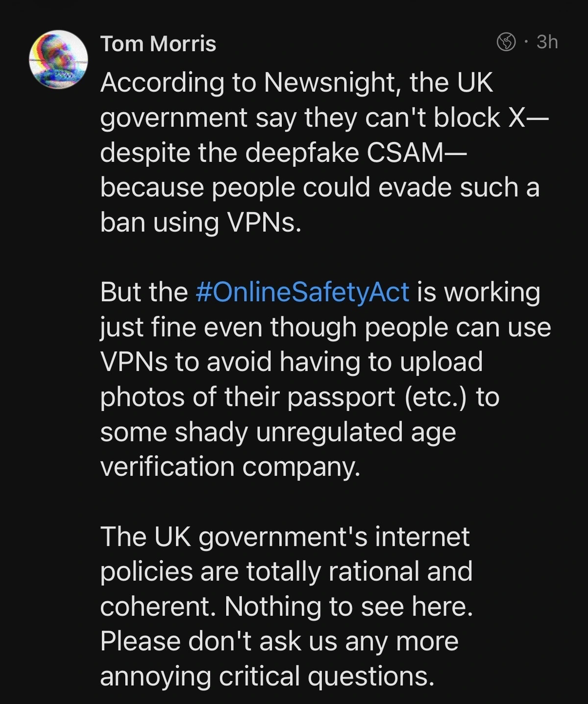The image size is (588, 704).
Task: Click the line "The UK government's internet"
Action: (x=285, y=536)
